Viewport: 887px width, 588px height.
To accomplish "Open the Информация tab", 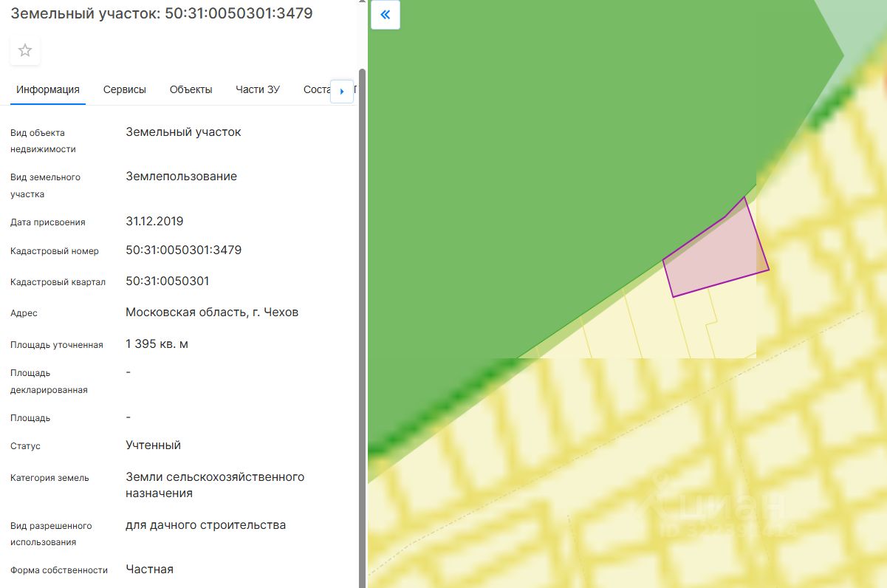I will 48,89.
